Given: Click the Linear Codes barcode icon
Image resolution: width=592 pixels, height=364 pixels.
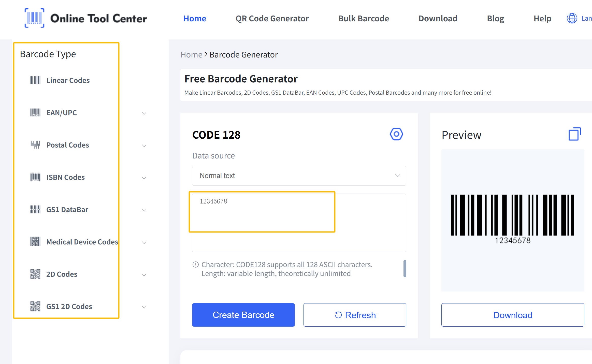Looking at the screenshot, I should [35, 80].
